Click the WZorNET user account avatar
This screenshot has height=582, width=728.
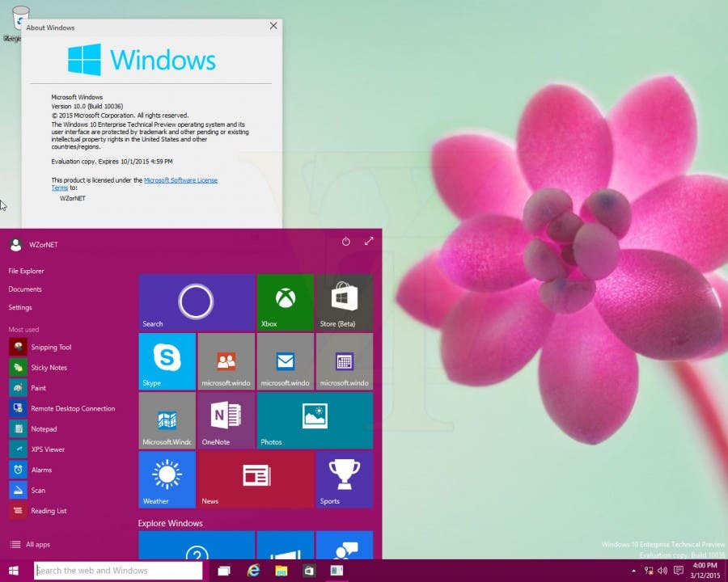coord(16,245)
